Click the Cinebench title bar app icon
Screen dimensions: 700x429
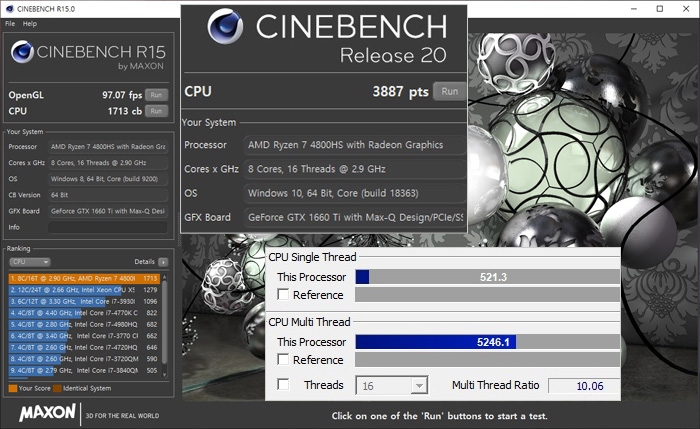pyautogui.click(x=9, y=8)
